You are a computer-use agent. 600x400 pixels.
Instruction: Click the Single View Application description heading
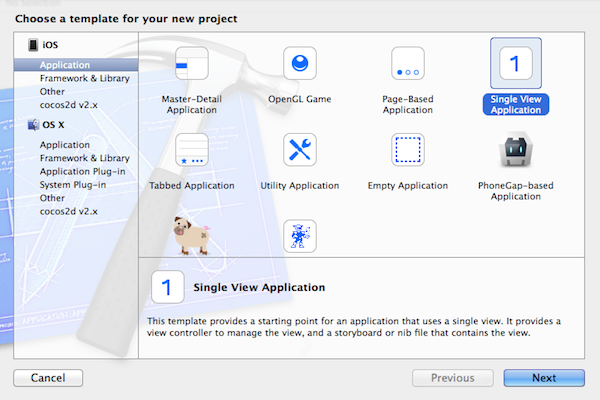click(259, 287)
